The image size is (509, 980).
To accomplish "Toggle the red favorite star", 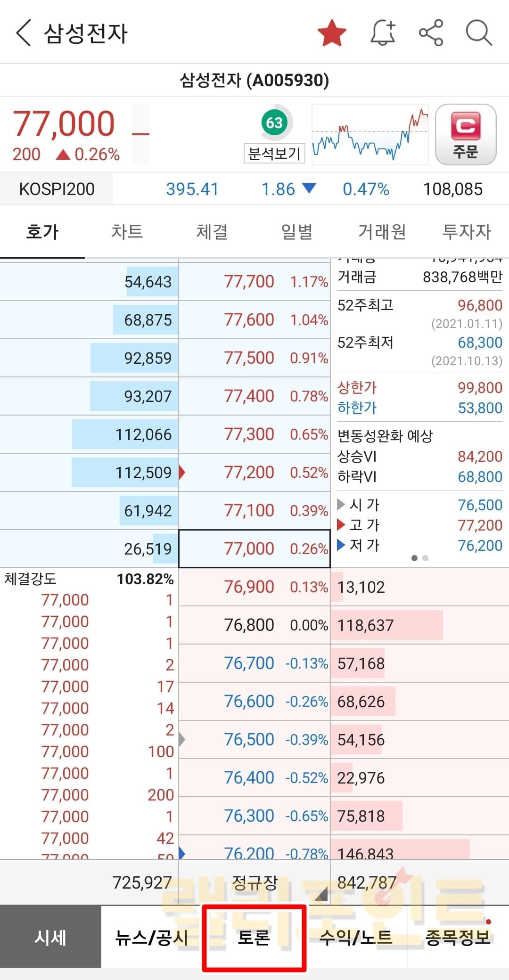I will pos(332,33).
